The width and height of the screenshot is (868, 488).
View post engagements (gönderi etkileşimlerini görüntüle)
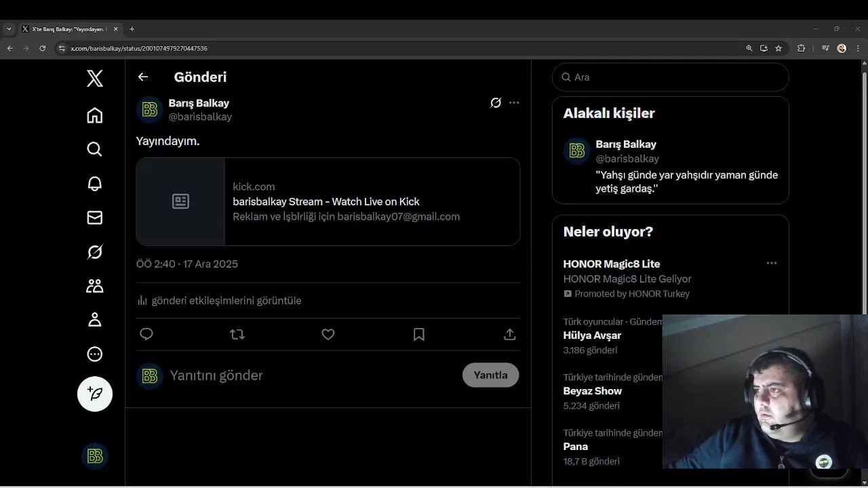click(x=219, y=300)
